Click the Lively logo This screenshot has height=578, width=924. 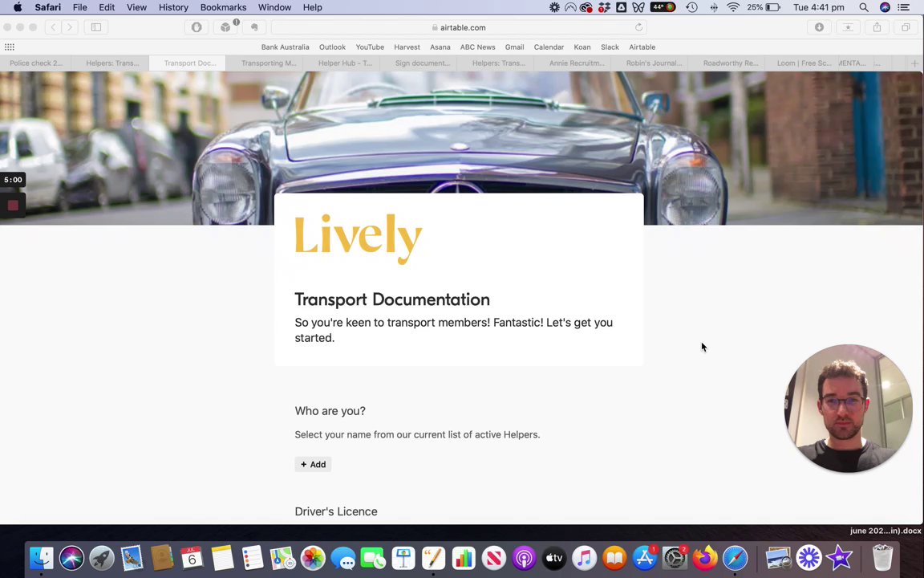[359, 239]
